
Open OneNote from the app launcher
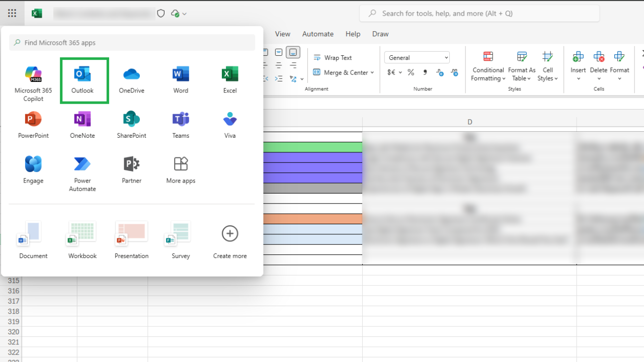(83, 125)
